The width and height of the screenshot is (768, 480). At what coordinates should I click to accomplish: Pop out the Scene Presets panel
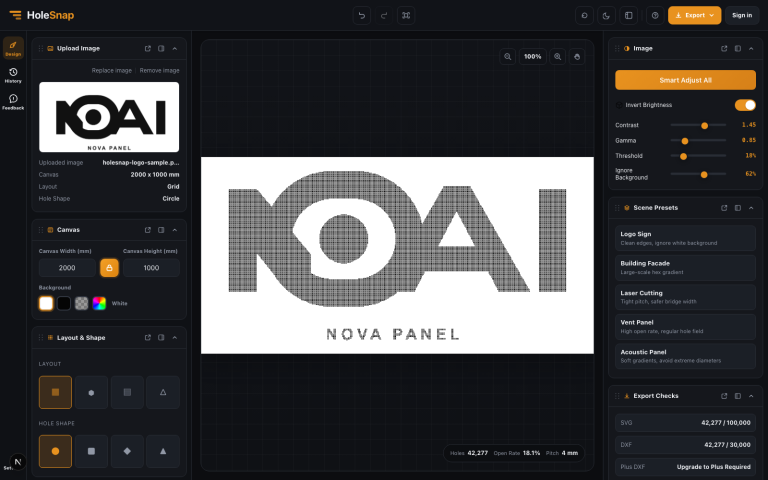pos(724,208)
